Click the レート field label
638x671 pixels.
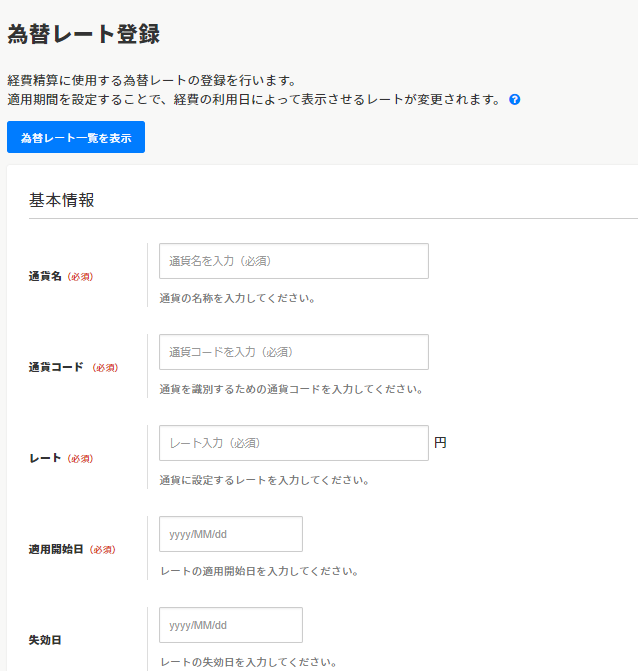point(46,458)
